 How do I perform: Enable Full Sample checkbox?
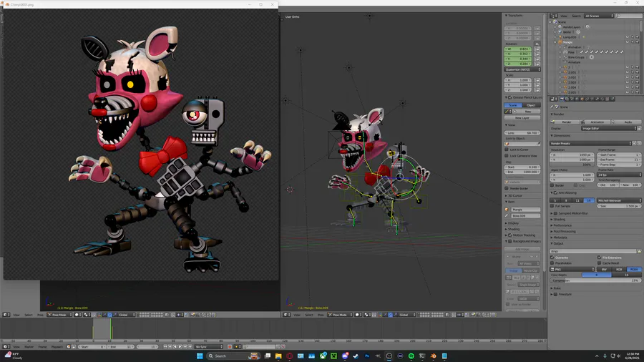(552, 206)
